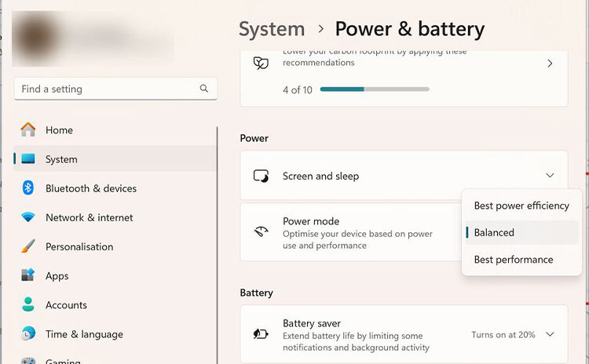Viewport: 589px width, 364px height.
Task: Click the Time & language globe icon
Action: (28, 333)
